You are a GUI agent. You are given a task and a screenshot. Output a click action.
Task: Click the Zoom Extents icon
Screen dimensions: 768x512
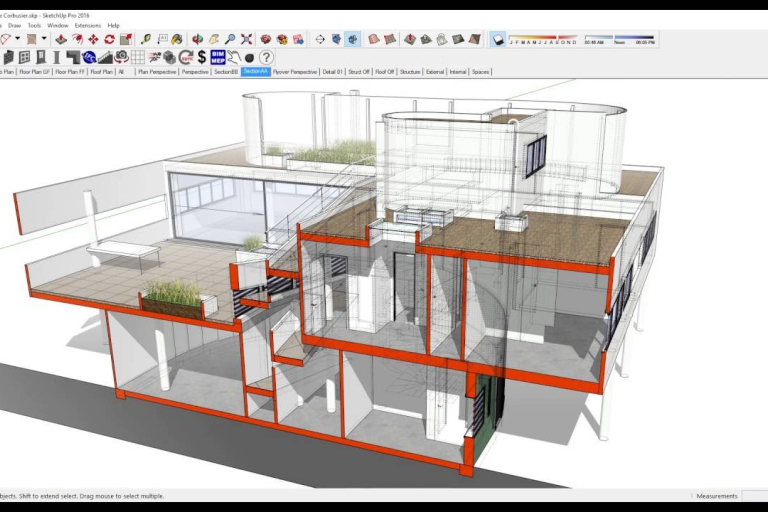coord(246,39)
